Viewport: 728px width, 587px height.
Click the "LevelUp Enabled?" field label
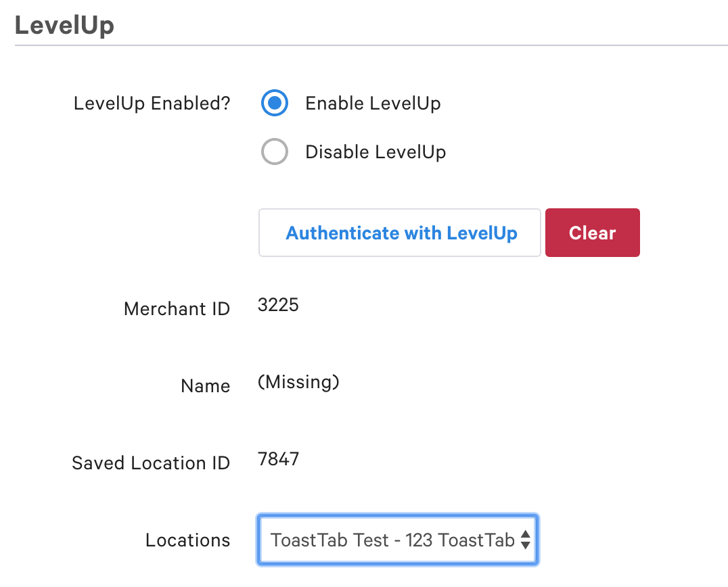coord(152,104)
